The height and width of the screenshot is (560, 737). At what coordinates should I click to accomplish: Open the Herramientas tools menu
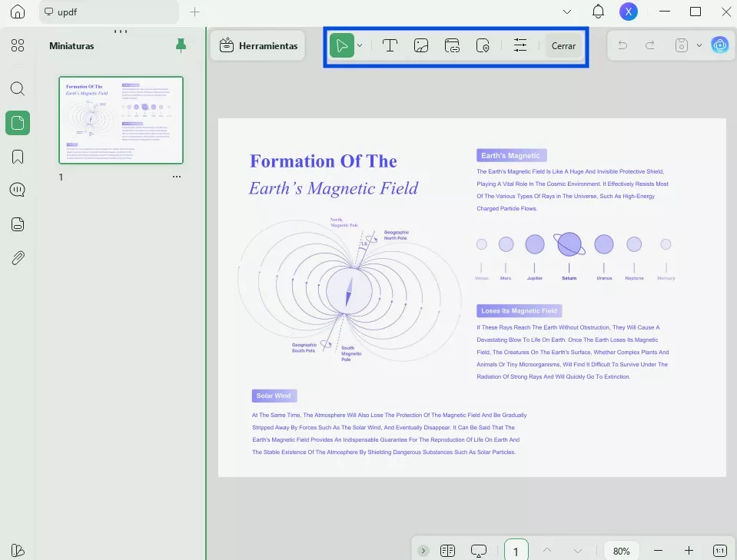(258, 46)
